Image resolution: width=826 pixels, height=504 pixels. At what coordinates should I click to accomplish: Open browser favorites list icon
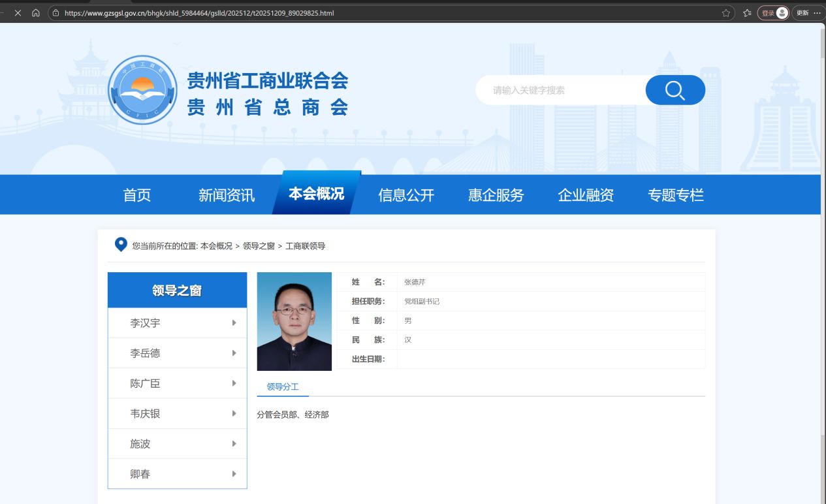pyautogui.click(x=747, y=12)
